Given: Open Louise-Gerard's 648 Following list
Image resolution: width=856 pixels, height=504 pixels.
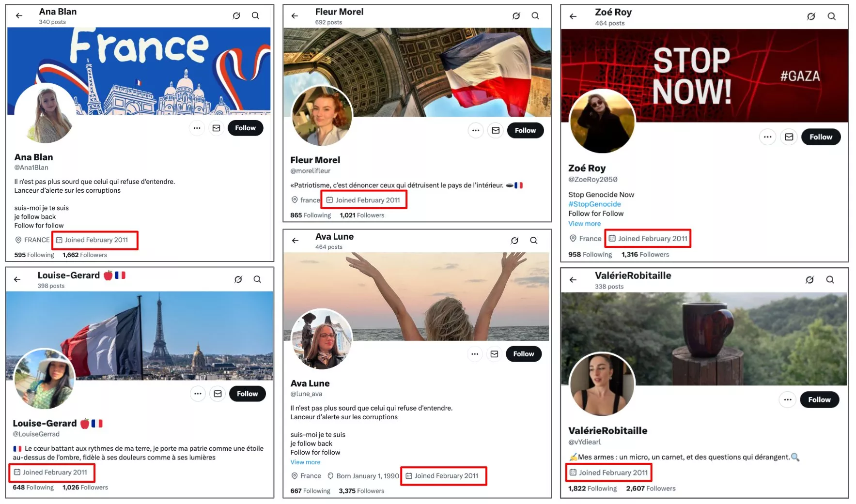Looking at the screenshot, I should pyautogui.click(x=33, y=488).
